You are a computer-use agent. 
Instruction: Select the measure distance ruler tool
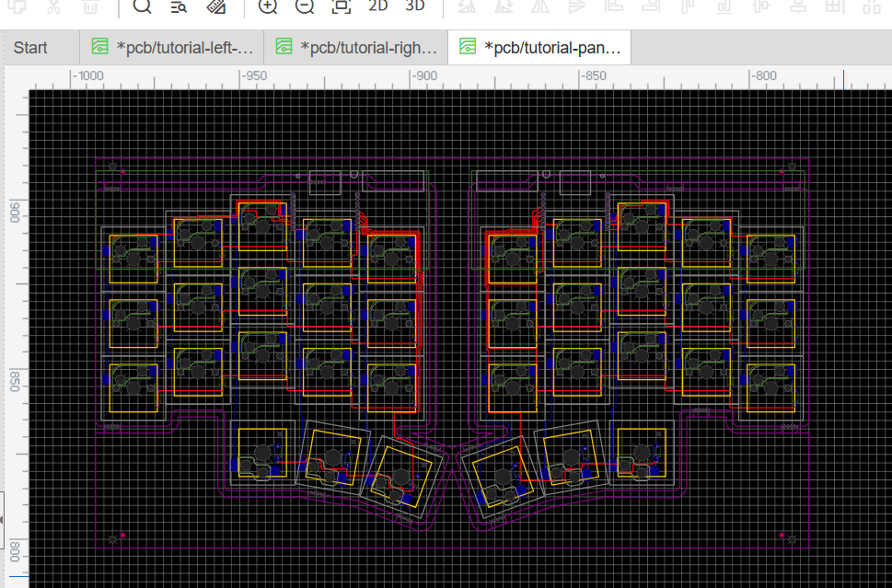[216, 6]
